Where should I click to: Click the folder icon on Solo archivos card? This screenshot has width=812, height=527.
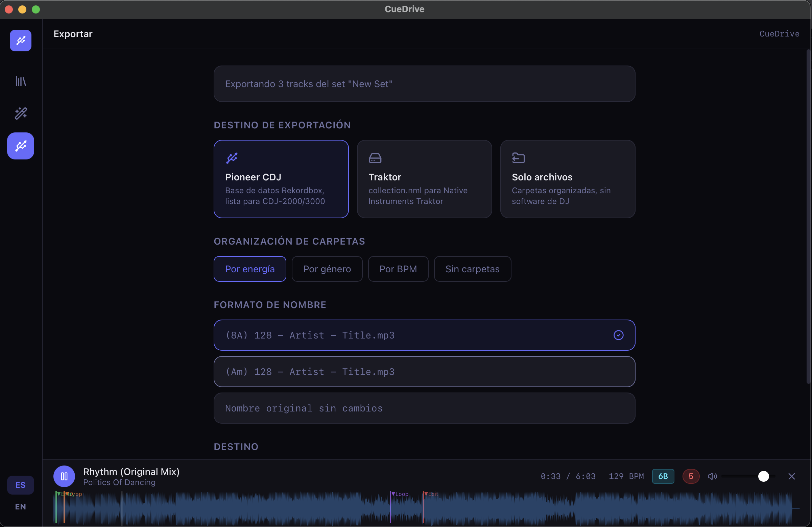pyautogui.click(x=518, y=158)
